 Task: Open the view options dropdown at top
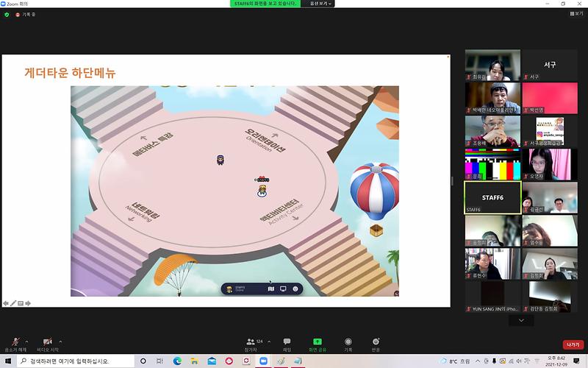[320, 4]
